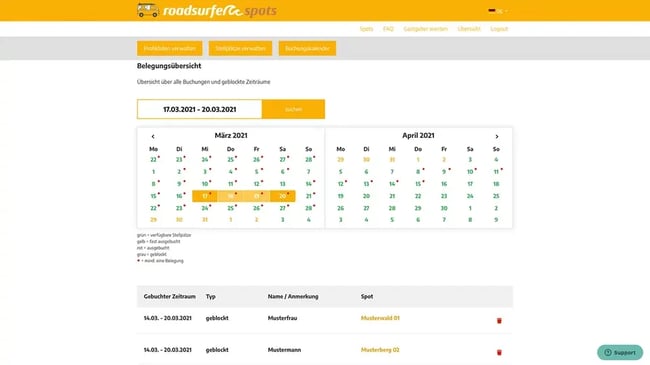The height and width of the screenshot is (365, 650).
Task: Open the Spots navigation link
Action: pyautogui.click(x=366, y=29)
